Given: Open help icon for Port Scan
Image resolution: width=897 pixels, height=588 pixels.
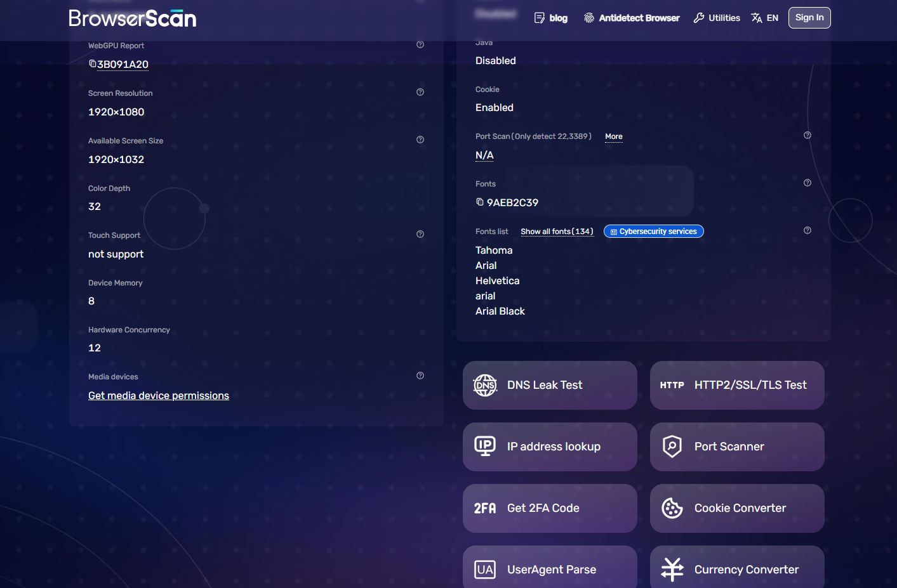Looking at the screenshot, I should 807,135.
